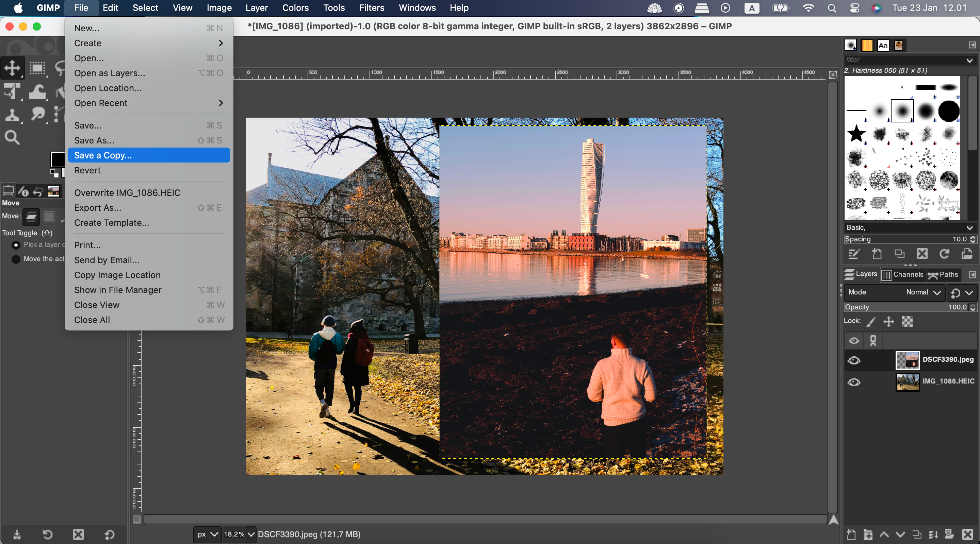The height and width of the screenshot is (544, 980).
Task: Select the Paths tab
Action: (x=945, y=274)
